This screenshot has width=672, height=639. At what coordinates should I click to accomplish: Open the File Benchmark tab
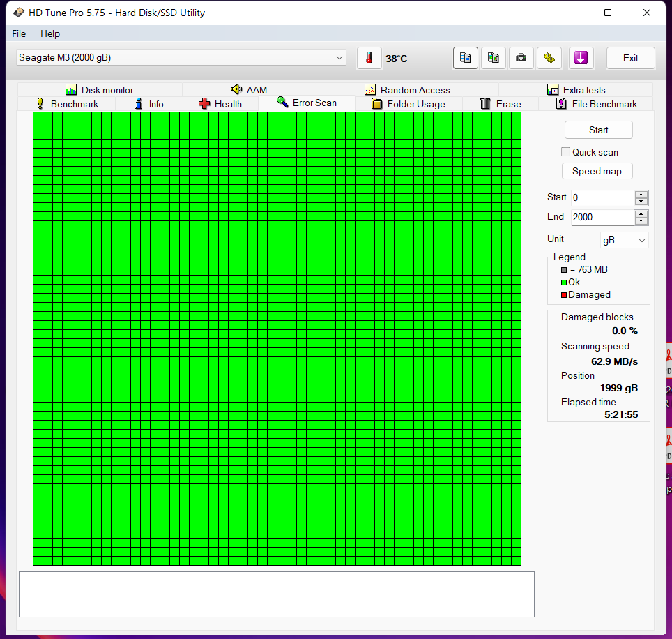pos(596,104)
